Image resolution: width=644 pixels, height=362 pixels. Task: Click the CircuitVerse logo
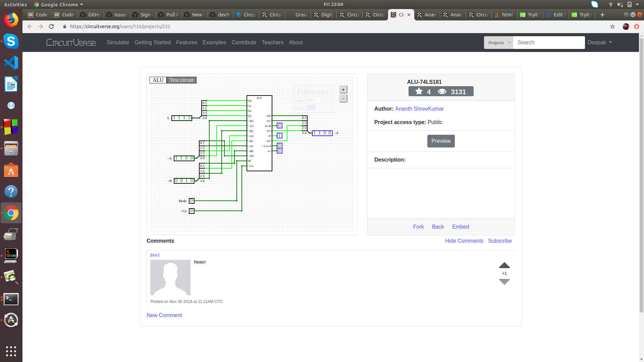(71, 42)
